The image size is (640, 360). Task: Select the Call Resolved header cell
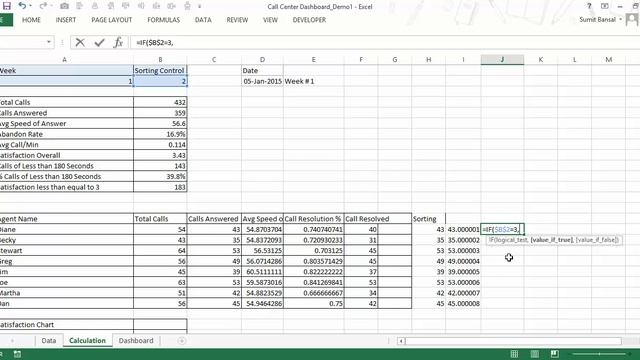click(x=361, y=219)
